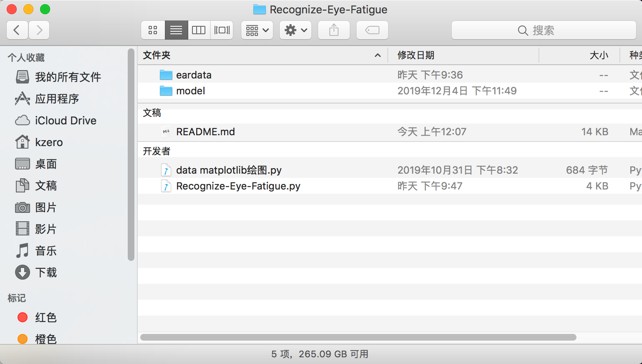The height and width of the screenshot is (364, 642).
Task: Close the Finder window with red button
Action: [x=12, y=9]
